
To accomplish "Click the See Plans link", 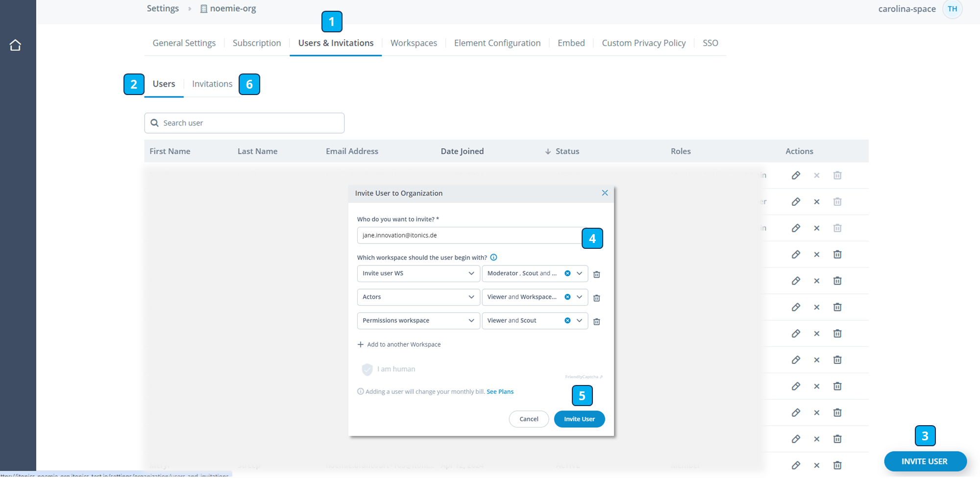I will point(500,391).
